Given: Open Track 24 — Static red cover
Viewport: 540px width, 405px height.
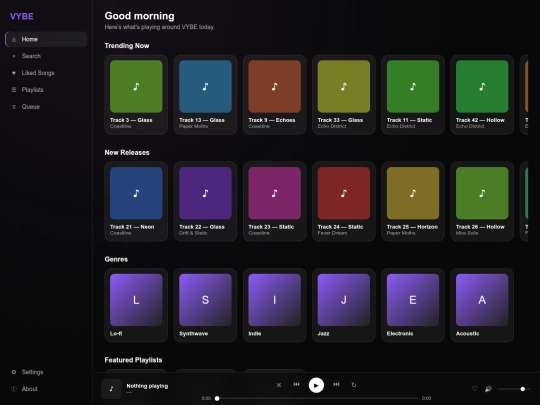Looking at the screenshot, I should (x=344, y=193).
